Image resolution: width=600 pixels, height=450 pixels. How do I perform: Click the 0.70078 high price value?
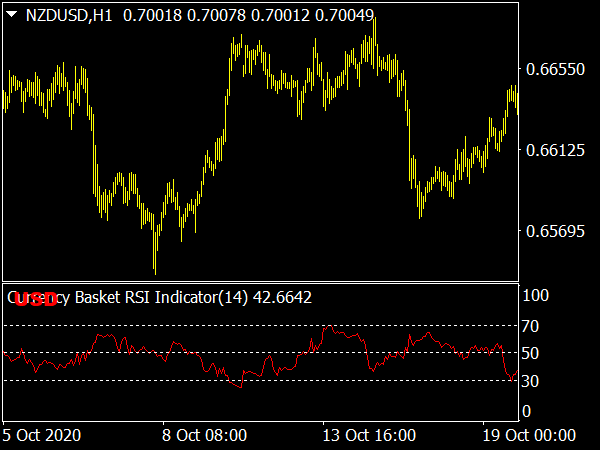click(x=216, y=16)
